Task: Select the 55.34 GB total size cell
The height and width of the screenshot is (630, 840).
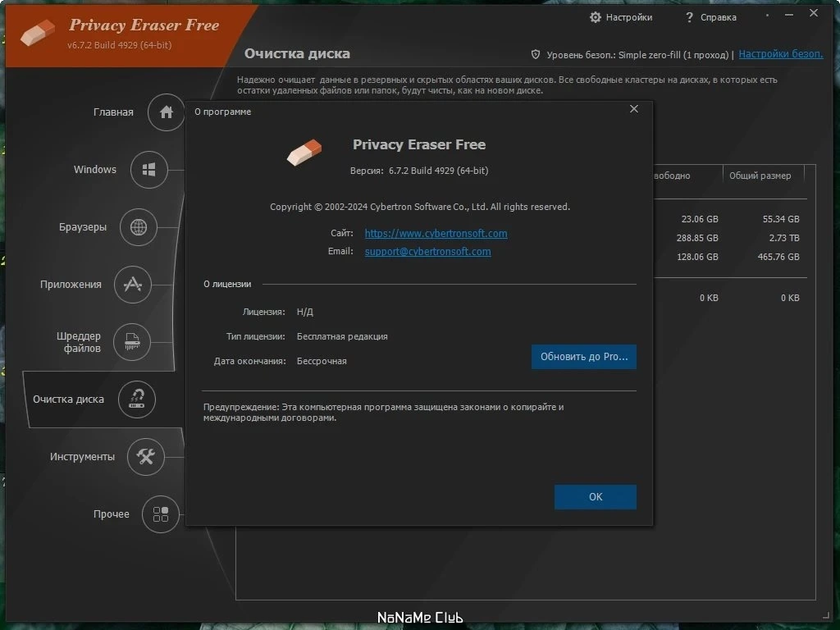Action: click(781, 219)
